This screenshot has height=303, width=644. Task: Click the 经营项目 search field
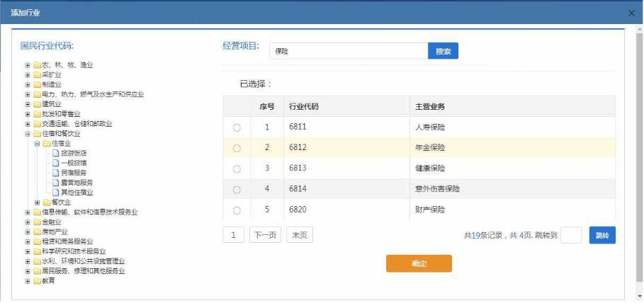(x=349, y=51)
